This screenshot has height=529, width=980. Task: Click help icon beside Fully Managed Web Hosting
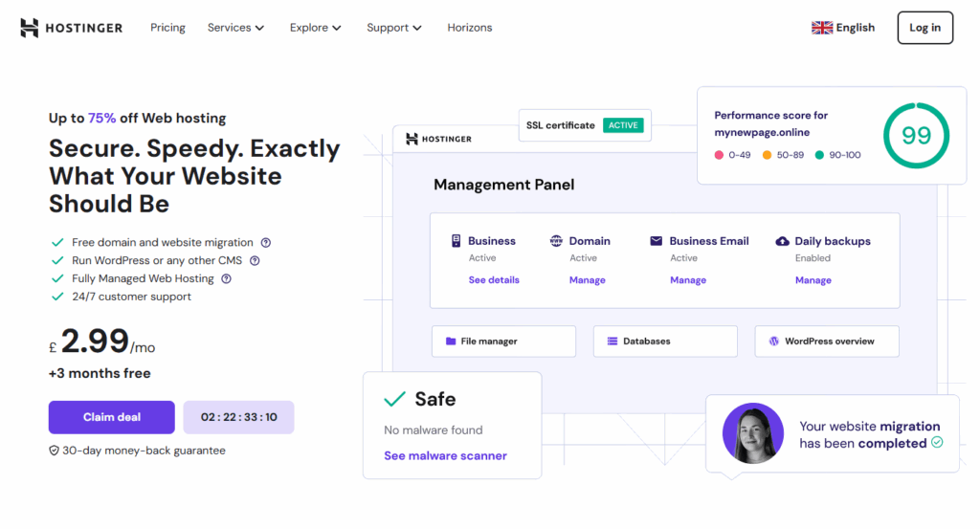click(227, 279)
